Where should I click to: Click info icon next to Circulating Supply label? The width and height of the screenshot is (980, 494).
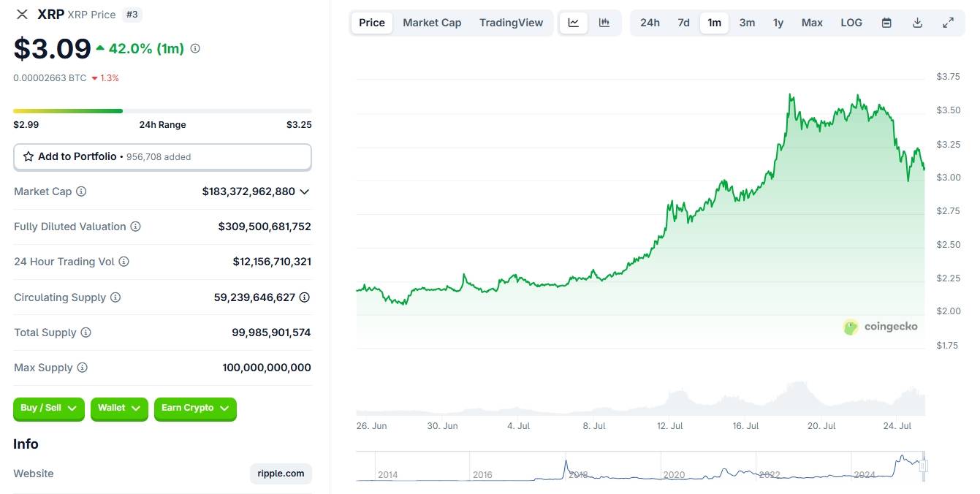[x=115, y=297]
